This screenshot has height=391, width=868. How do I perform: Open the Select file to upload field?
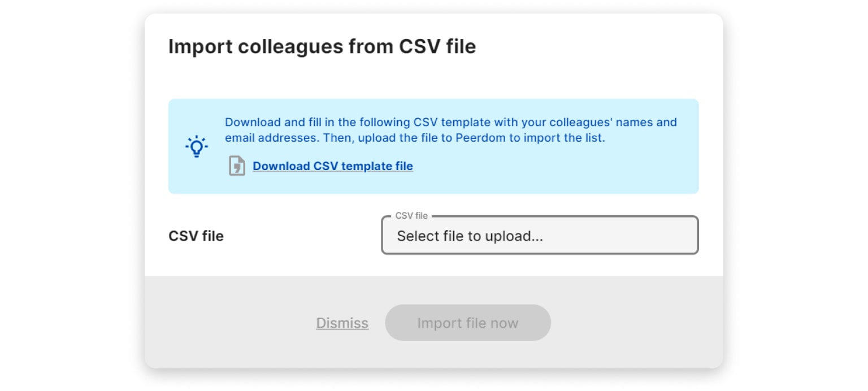[x=540, y=236]
